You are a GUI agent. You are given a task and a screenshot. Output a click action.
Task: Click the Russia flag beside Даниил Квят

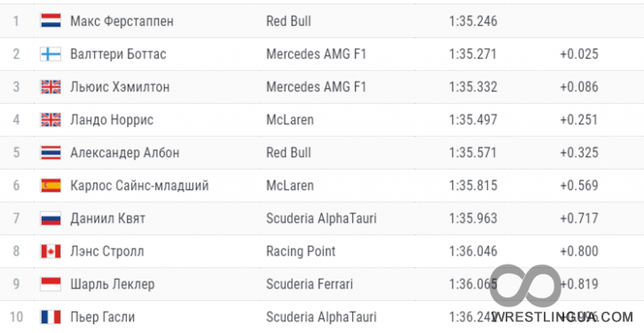(x=51, y=218)
